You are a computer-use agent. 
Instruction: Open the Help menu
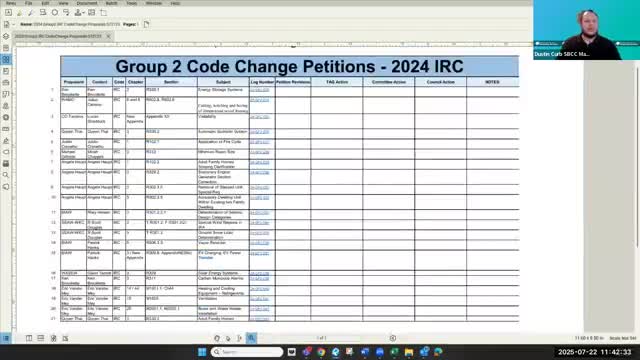coord(175,3)
